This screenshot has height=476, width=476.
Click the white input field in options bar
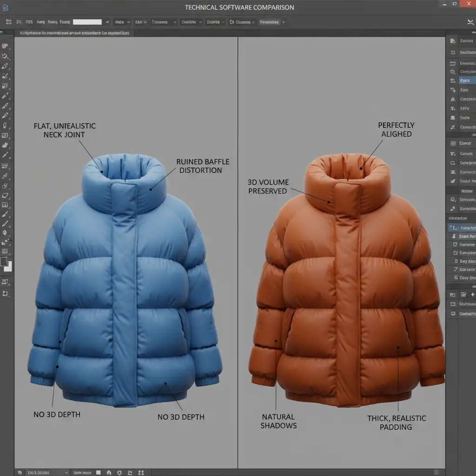tap(87, 22)
